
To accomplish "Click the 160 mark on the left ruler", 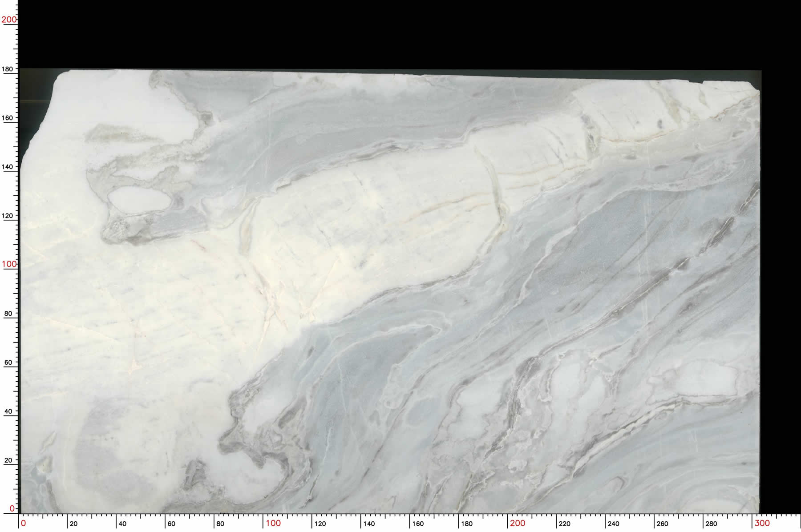I will click(x=8, y=118).
